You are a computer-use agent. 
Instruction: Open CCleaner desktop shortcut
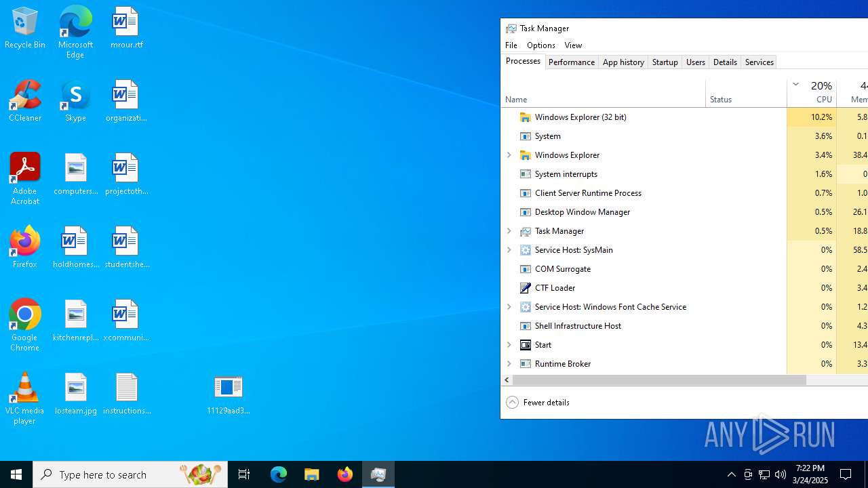tap(25, 101)
